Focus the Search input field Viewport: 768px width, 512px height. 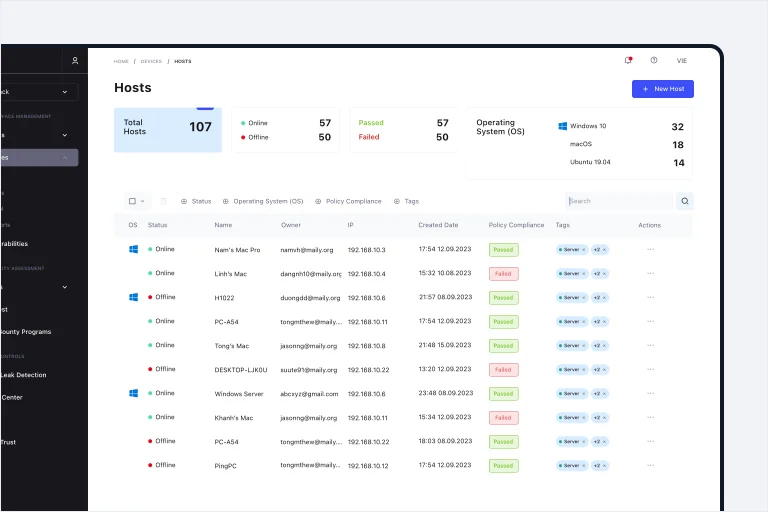(x=619, y=201)
